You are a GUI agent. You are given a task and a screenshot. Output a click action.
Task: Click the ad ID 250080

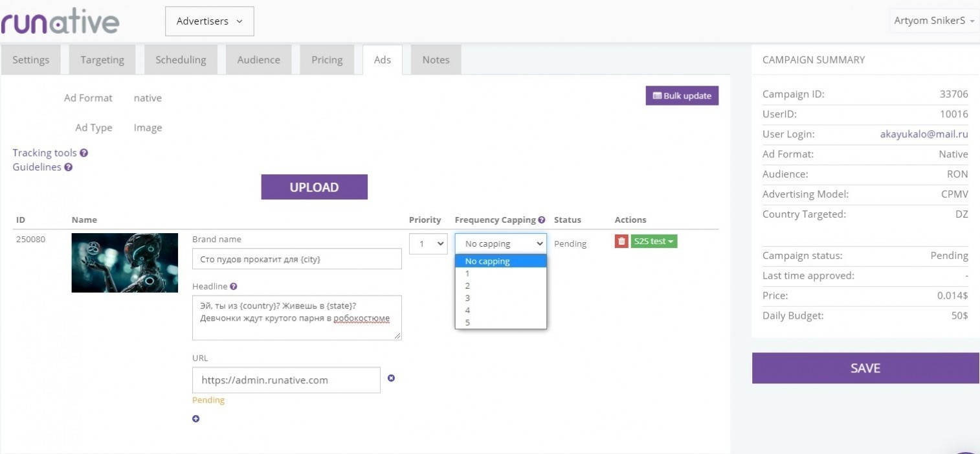pyautogui.click(x=30, y=239)
